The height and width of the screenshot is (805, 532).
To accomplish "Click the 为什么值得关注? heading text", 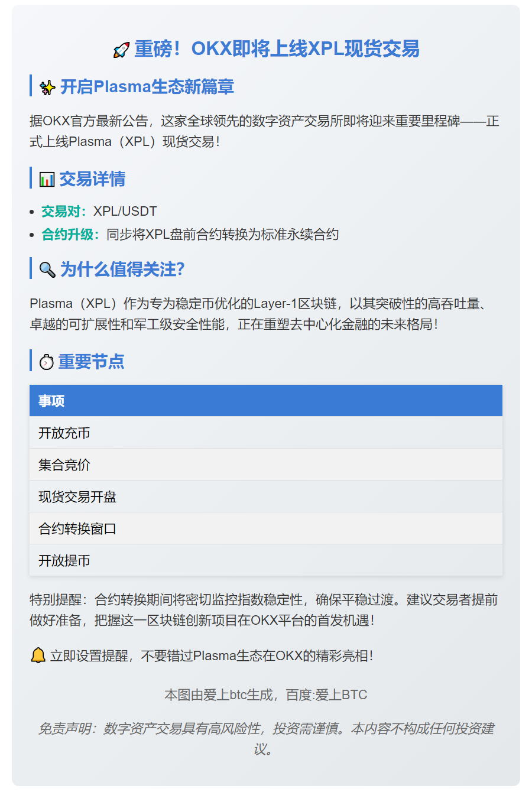I will point(122,270).
